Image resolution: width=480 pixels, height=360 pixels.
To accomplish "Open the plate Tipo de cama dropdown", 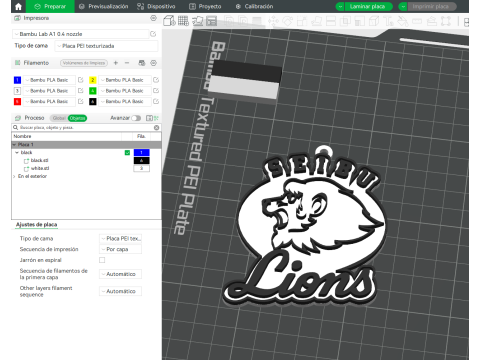I will (120, 239).
